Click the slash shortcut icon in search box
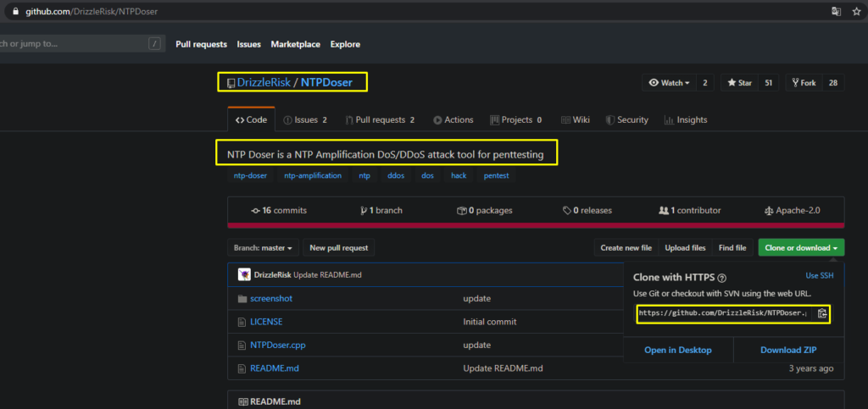This screenshot has width=868, height=409. tap(154, 44)
